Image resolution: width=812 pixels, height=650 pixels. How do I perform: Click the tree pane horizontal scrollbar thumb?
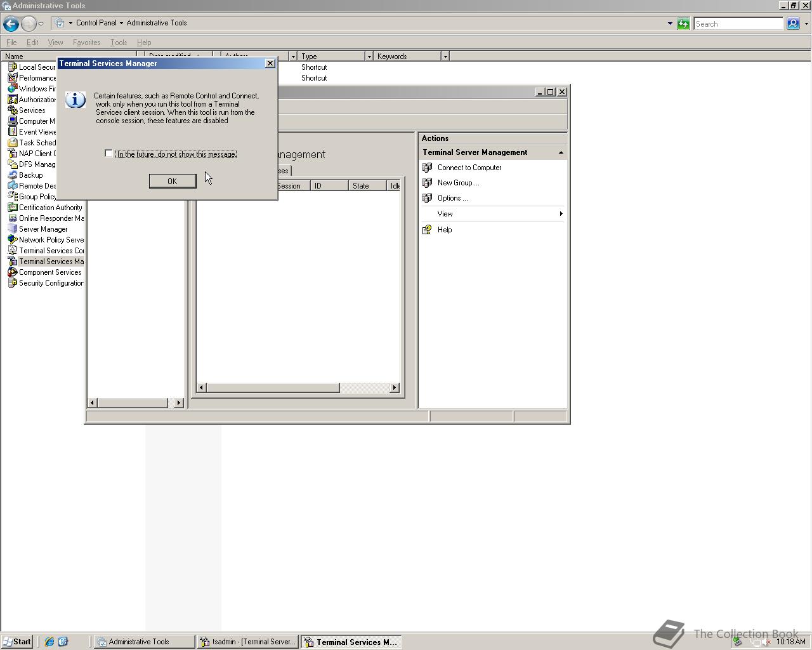pyautogui.click(x=133, y=403)
